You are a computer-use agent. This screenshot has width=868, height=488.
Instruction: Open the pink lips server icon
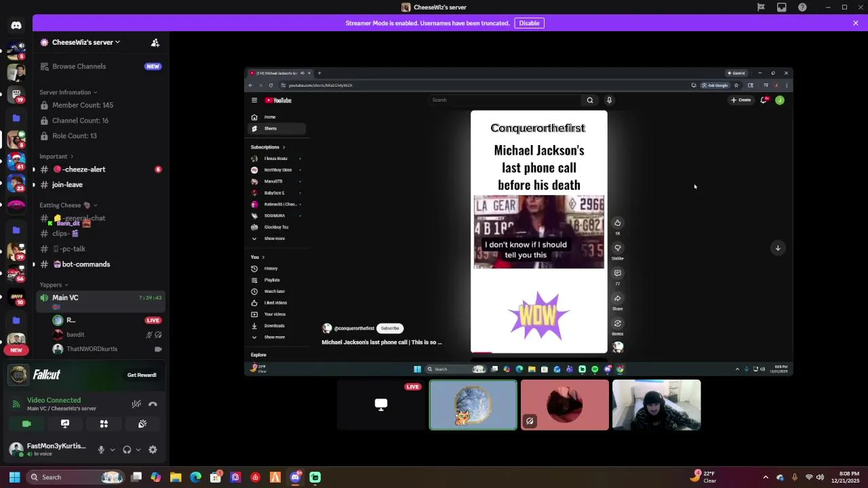coord(16,205)
